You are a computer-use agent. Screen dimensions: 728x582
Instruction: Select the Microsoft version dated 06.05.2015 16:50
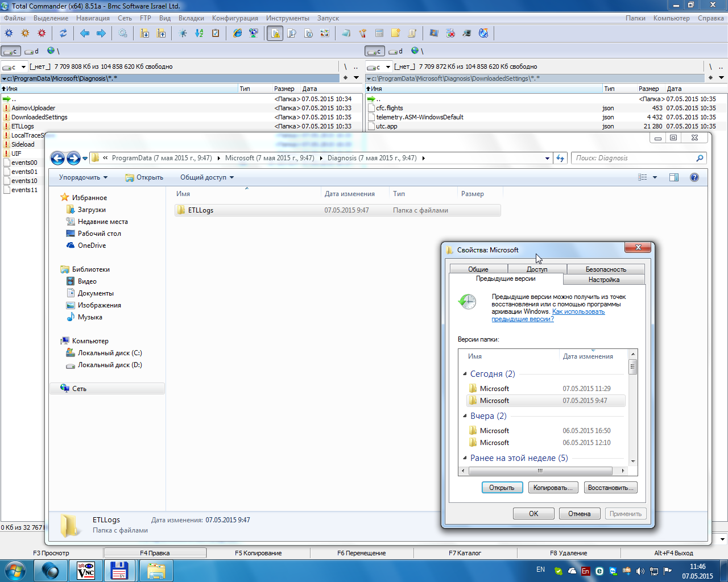(545, 431)
